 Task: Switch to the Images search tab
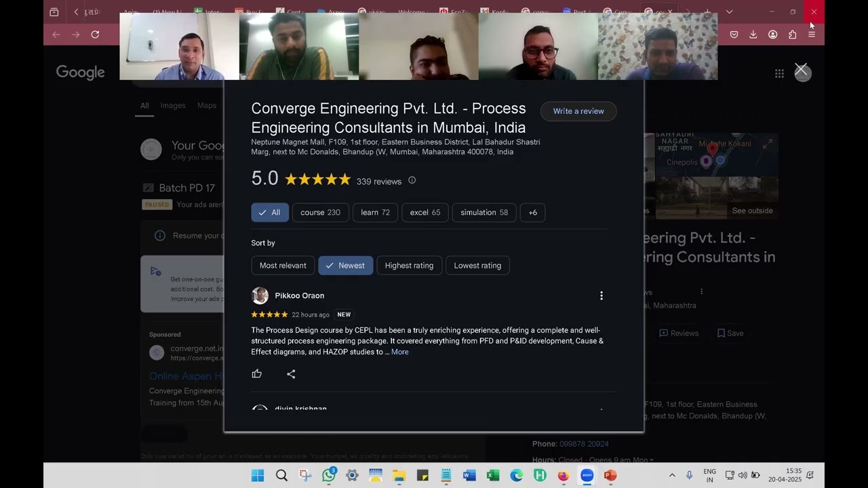click(x=173, y=105)
